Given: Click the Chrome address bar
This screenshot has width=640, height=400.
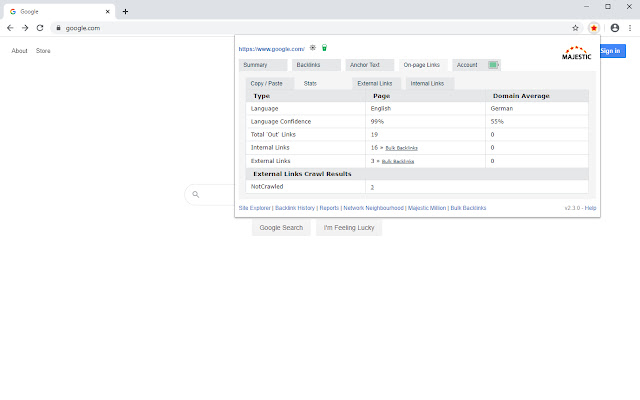Looking at the screenshot, I should [300, 28].
